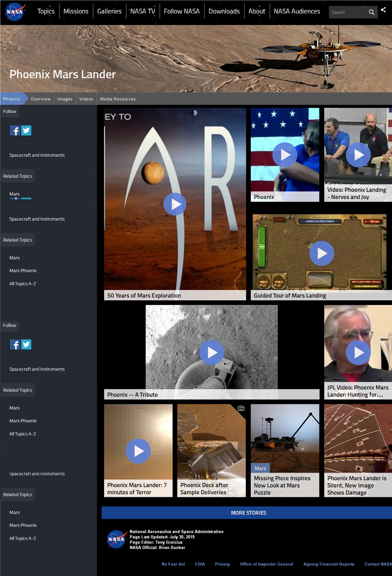Click the Phoenix Mars Lander page title
This screenshot has width=392, height=576.
63,74
